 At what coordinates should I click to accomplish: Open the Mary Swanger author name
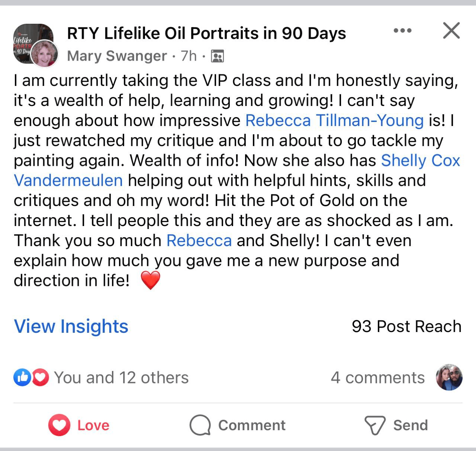[117, 56]
